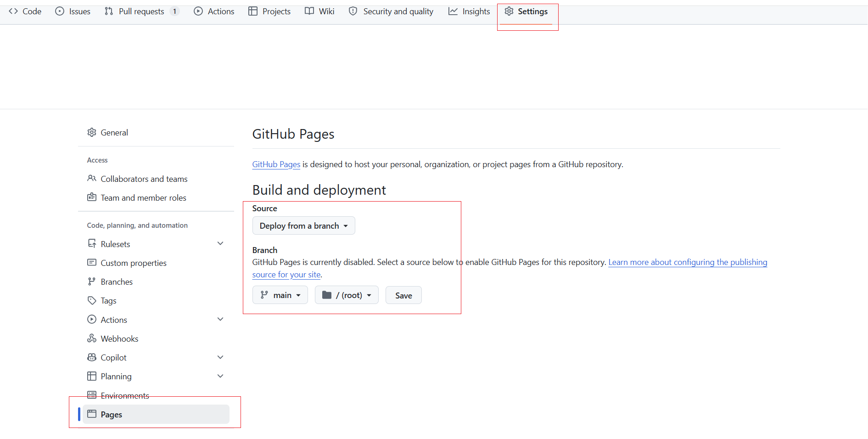This screenshot has width=868, height=439.
Task: Click the webhook icon beside Webhooks
Action: point(92,338)
